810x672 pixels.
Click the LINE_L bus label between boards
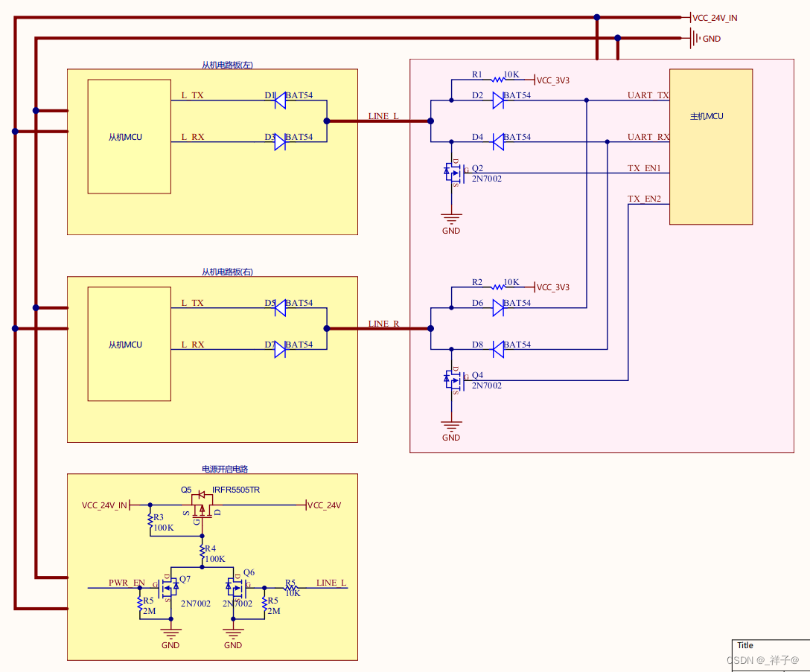[383, 115]
